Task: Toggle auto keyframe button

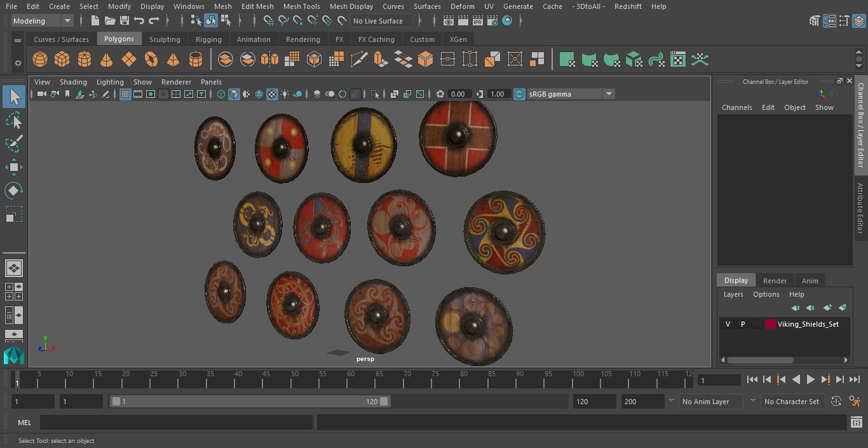Action: [x=836, y=402]
